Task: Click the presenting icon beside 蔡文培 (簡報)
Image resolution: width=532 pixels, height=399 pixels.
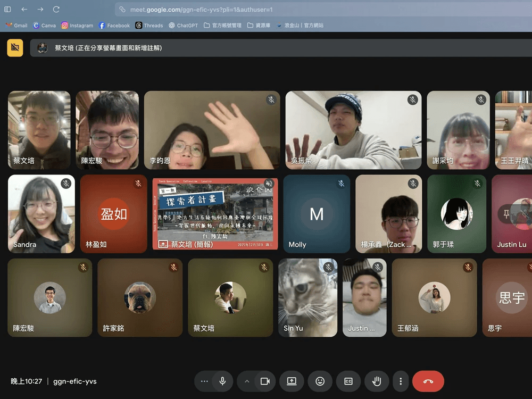Action: coord(163,244)
